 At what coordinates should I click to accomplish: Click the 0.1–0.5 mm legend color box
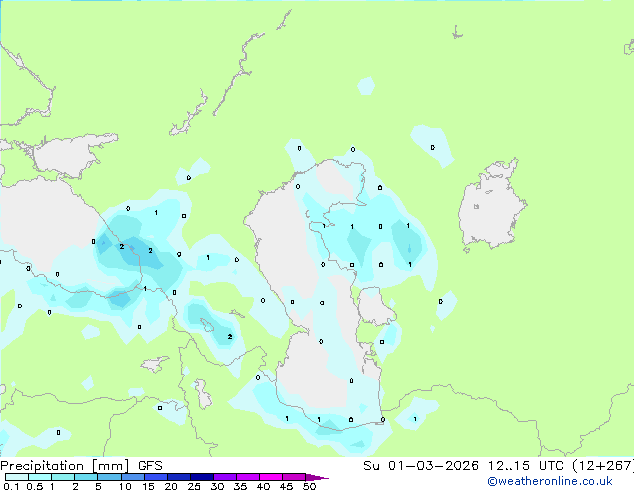pos(17,477)
